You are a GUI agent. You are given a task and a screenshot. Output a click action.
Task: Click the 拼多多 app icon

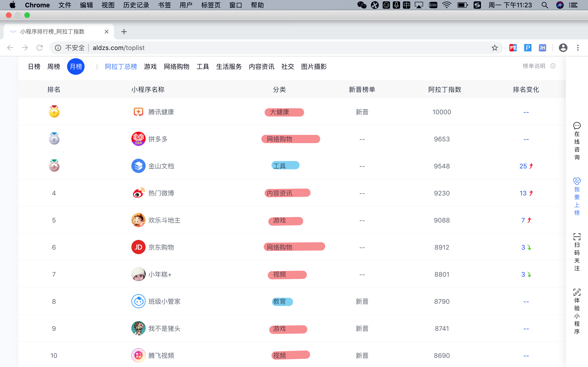tap(138, 139)
